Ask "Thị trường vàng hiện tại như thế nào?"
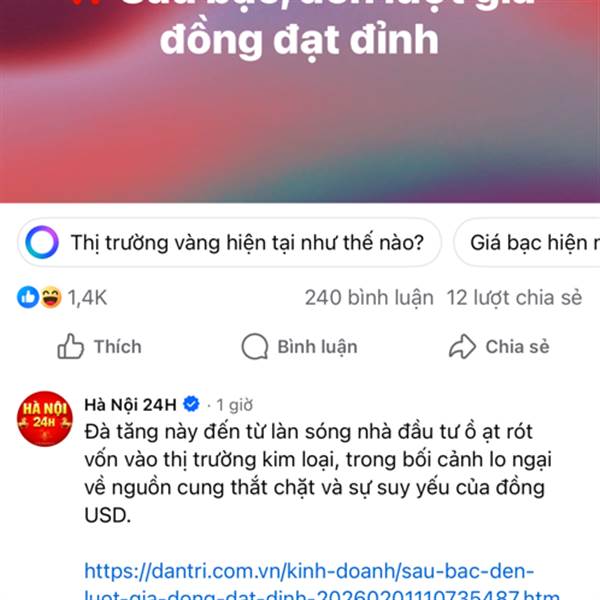 coord(230,242)
